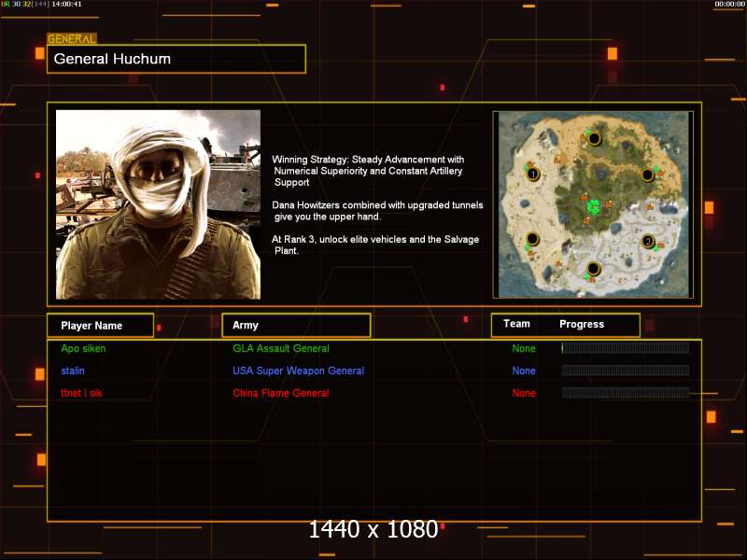
Task: Click the General Huchum name field
Action: [176, 59]
